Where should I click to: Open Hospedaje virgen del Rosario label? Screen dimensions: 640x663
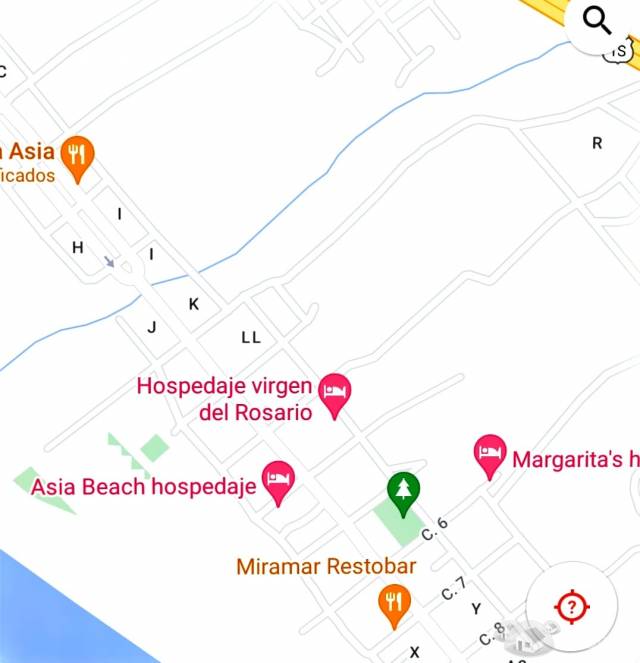[225, 399]
